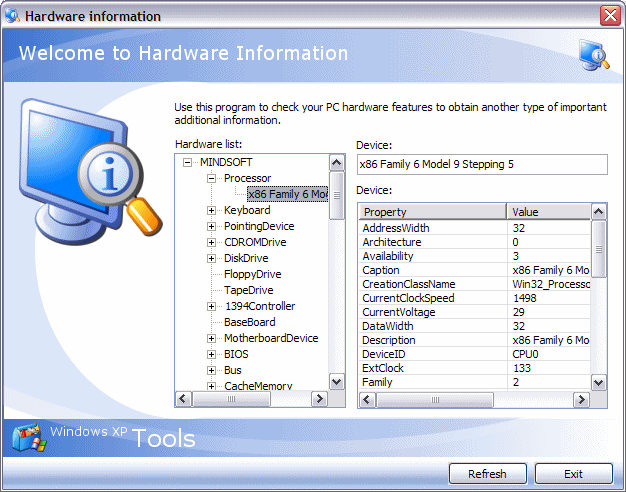Click the Exit button
Viewport: 626px width, 492px height.
573,474
